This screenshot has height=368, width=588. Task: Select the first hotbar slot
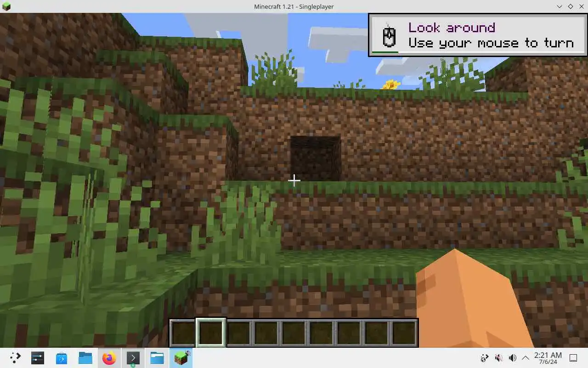tap(183, 333)
